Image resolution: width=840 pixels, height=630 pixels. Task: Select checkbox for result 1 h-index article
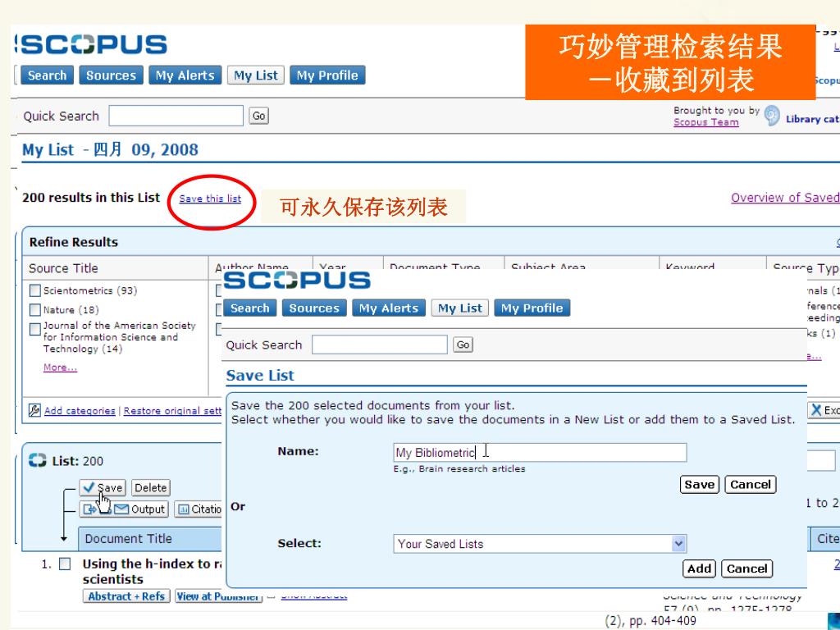pos(65,564)
